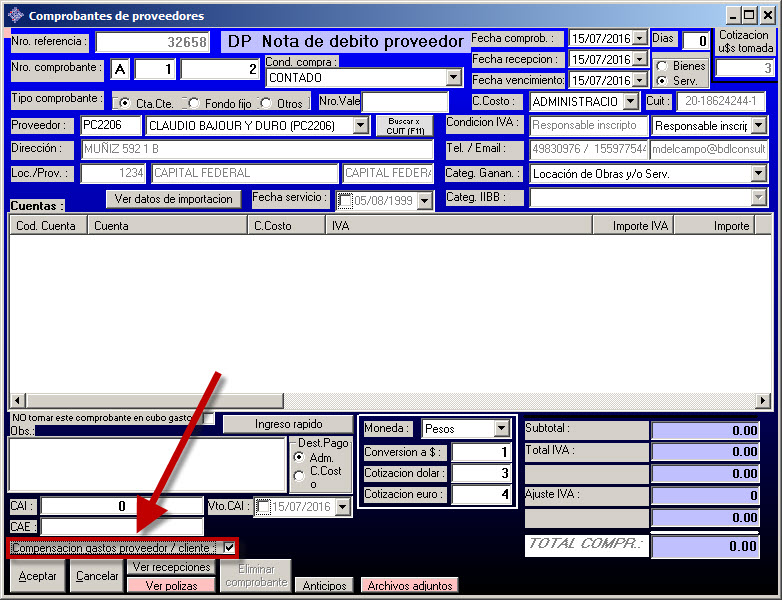
Task: Click the Buscar x CUIT (F11) button
Action: pyautogui.click(x=404, y=125)
